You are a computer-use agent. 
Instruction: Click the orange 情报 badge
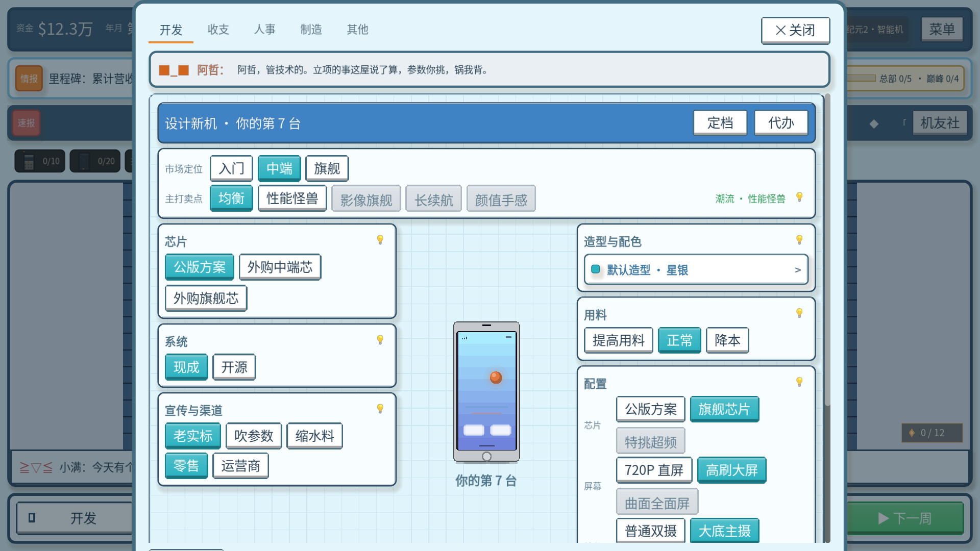pyautogui.click(x=29, y=79)
